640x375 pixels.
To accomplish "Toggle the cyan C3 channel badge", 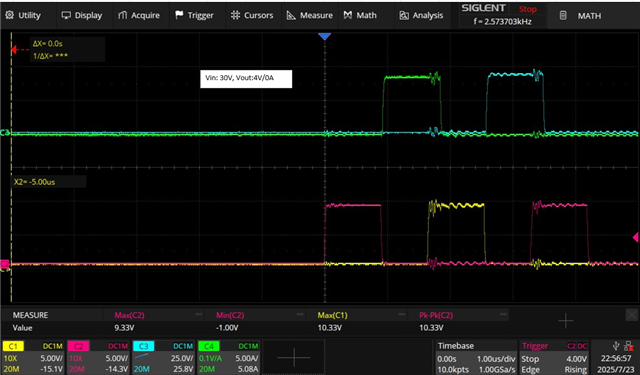I will (x=143, y=346).
